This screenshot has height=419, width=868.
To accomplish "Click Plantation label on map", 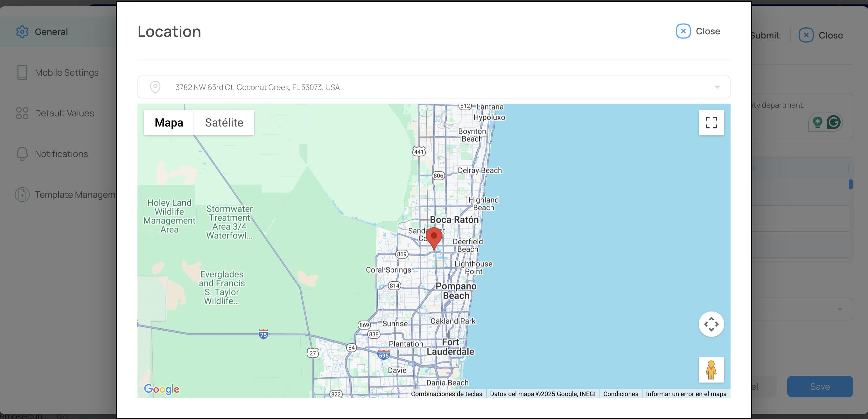I will [x=406, y=344].
